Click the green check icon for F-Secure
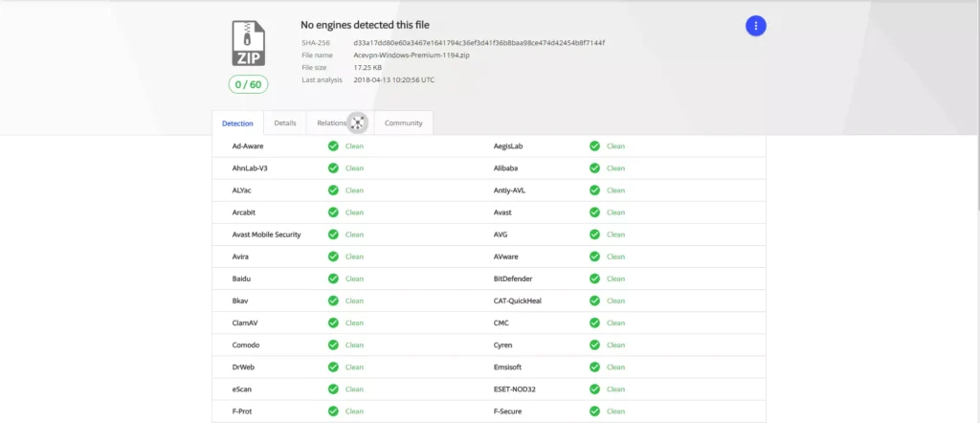Image resolution: width=980 pixels, height=423 pixels. point(594,412)
